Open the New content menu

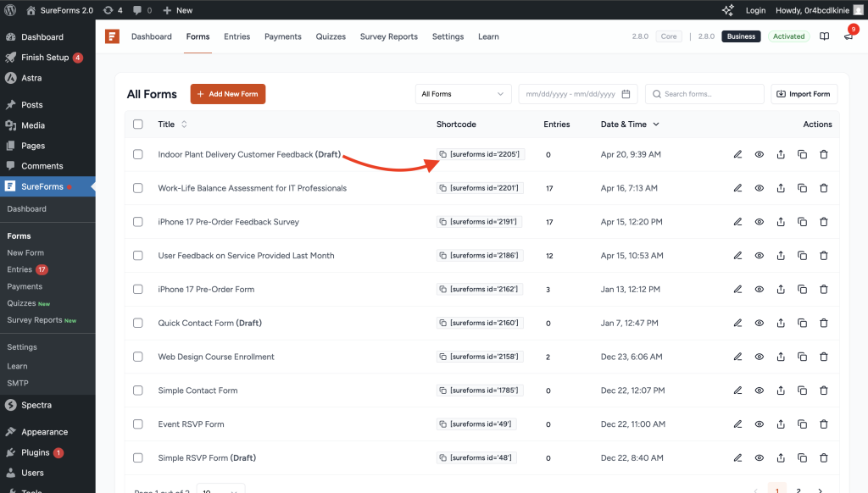[x=178, y=10]
